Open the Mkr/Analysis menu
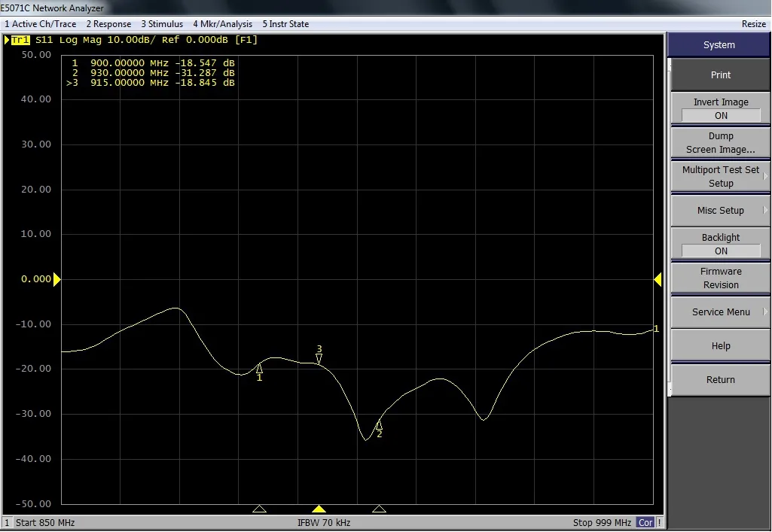 coord(223,24)
